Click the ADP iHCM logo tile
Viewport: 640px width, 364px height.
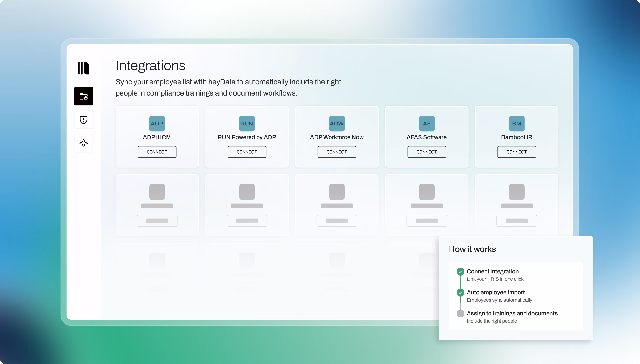[157, 124]
